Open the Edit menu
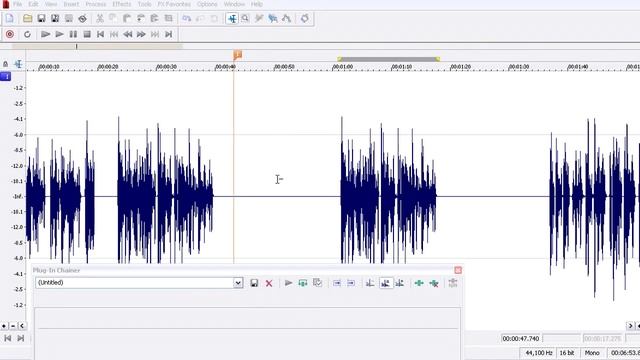Image resolution: width=640 pixels, height=360 pixels. 33,4
